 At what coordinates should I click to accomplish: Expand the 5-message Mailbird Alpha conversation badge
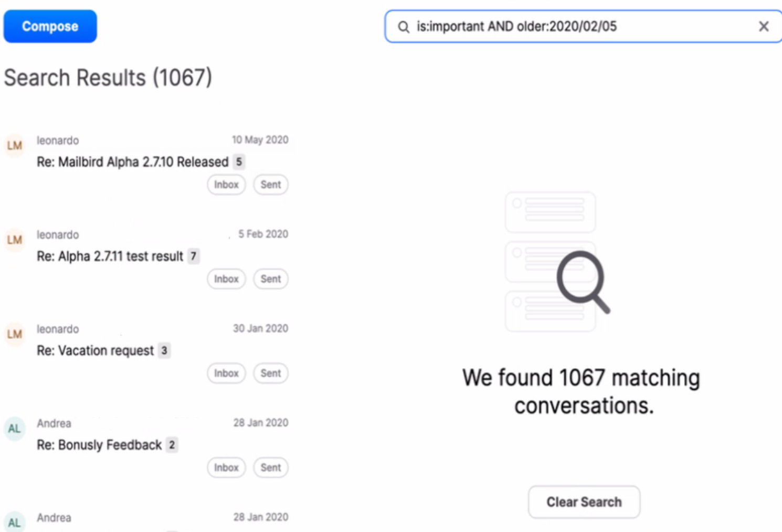pyautogui.click(x=238, y=162)
